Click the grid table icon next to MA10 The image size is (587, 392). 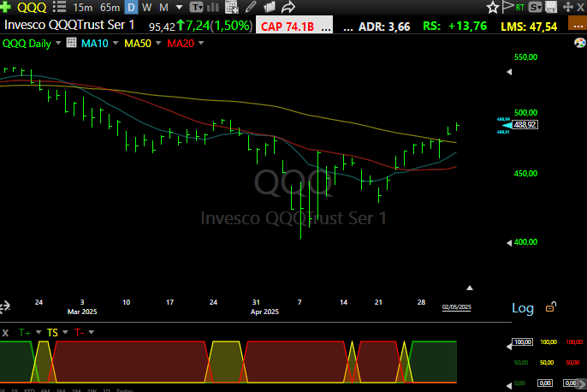point(71,43)
